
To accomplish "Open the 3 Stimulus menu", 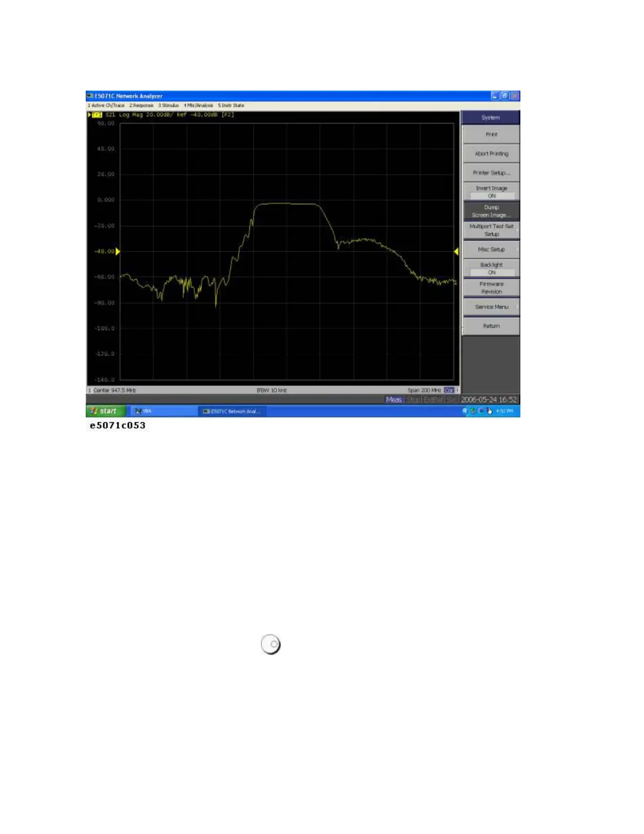I will [x=169, y=105].
